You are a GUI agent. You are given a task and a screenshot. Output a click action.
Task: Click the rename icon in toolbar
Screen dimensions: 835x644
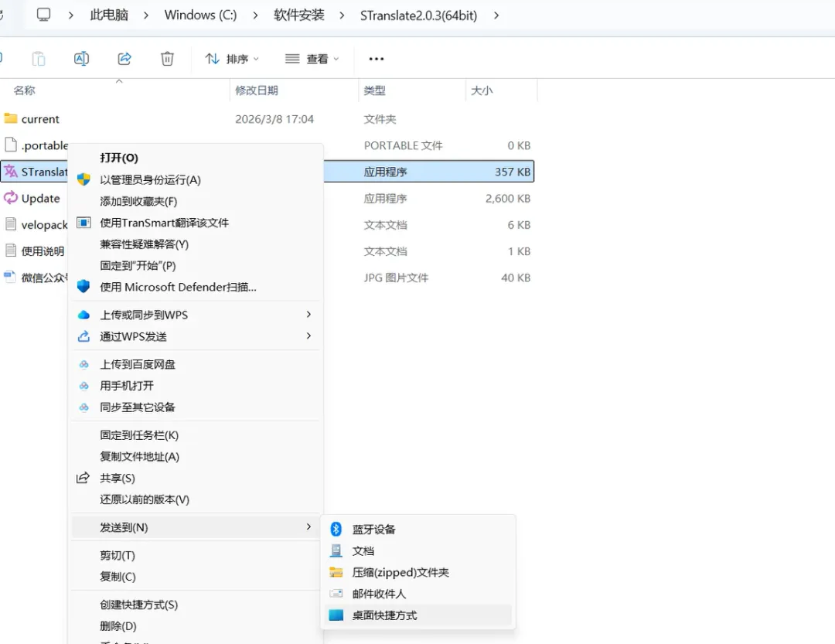81,59
